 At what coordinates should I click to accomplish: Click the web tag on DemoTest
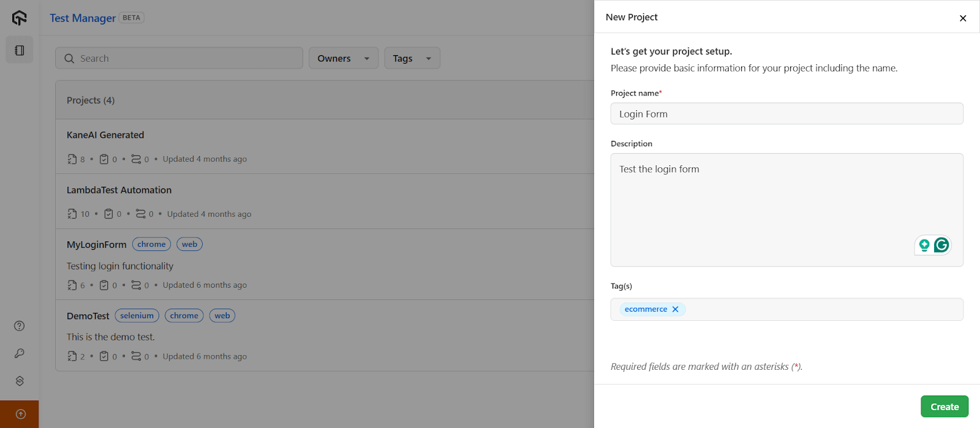222,316
